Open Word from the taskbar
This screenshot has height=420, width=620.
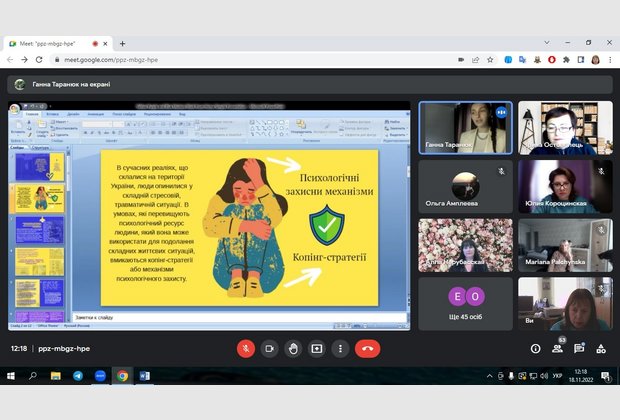(145, 376)
